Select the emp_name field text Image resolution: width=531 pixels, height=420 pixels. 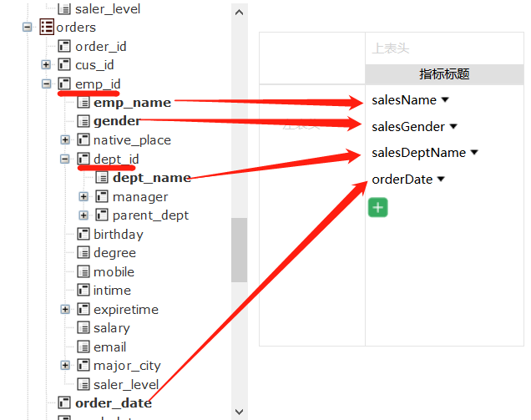(133, 103)
